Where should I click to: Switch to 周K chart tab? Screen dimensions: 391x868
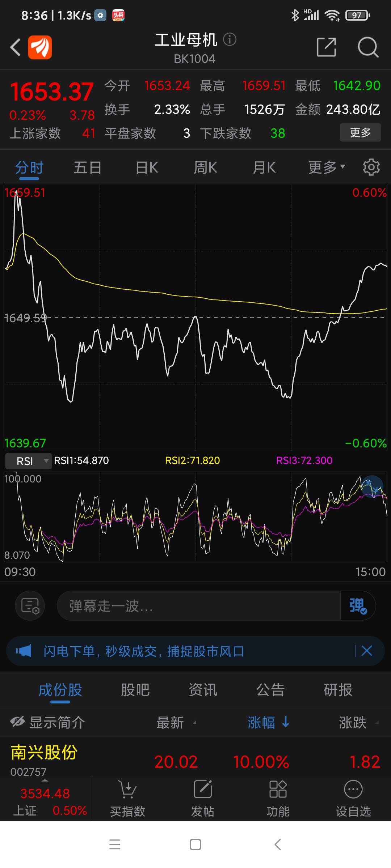coord(205,167)
